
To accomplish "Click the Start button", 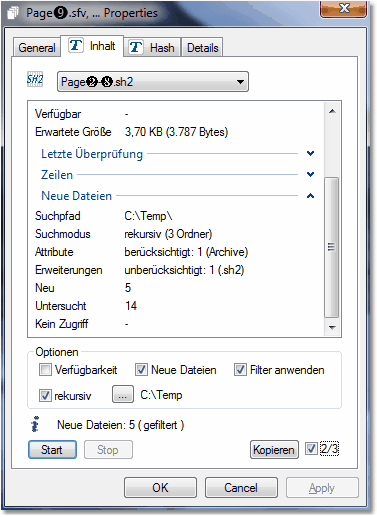I will (52, 450).
